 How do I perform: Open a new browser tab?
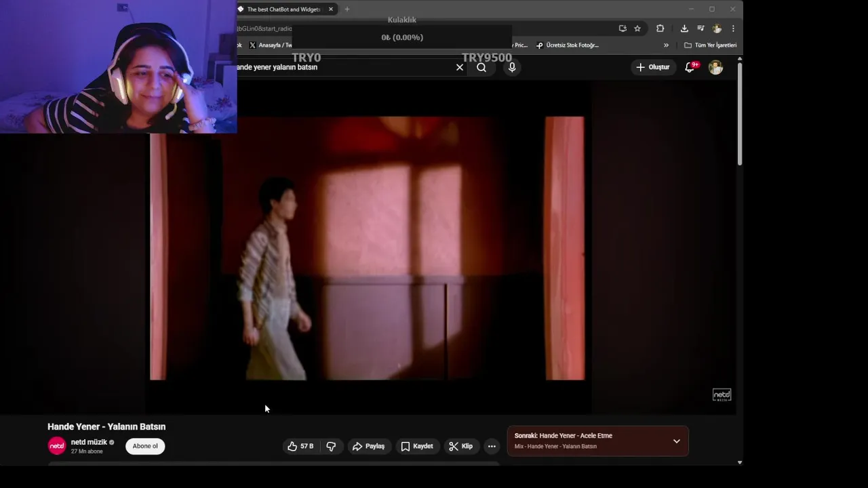click(x=347, y=9)
